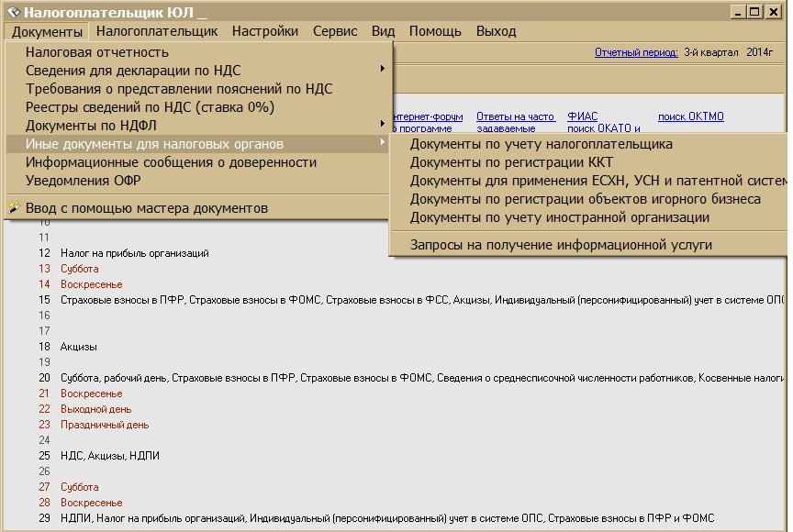Minimize the Налогоплательщик ЮЛ window
The height and width of the screenshot is (532, 793).
[x=738, y=12]
